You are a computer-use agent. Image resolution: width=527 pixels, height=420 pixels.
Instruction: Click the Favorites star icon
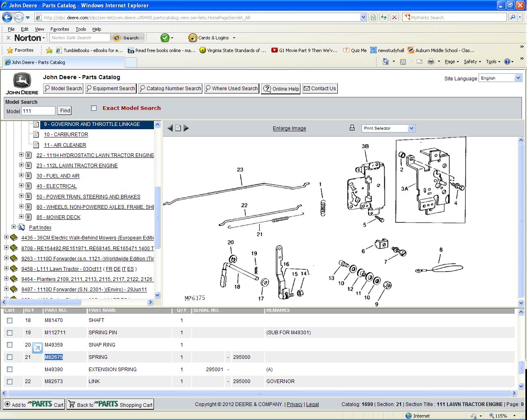point(10,50)
